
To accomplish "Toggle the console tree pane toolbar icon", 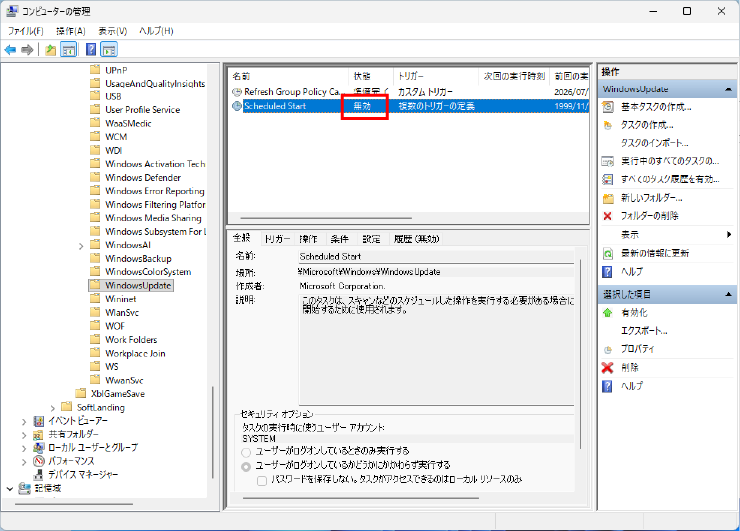I will pyautogui.click(x=69, y=50).
